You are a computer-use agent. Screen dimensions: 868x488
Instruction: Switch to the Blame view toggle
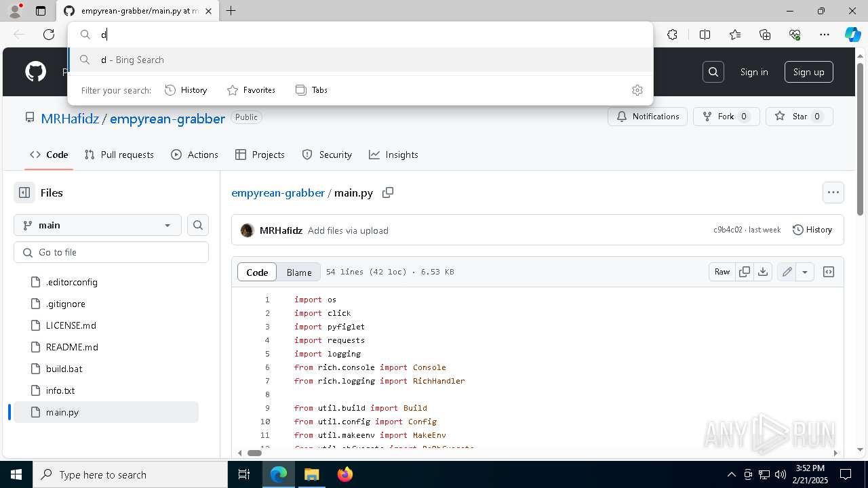pos(299,272)
